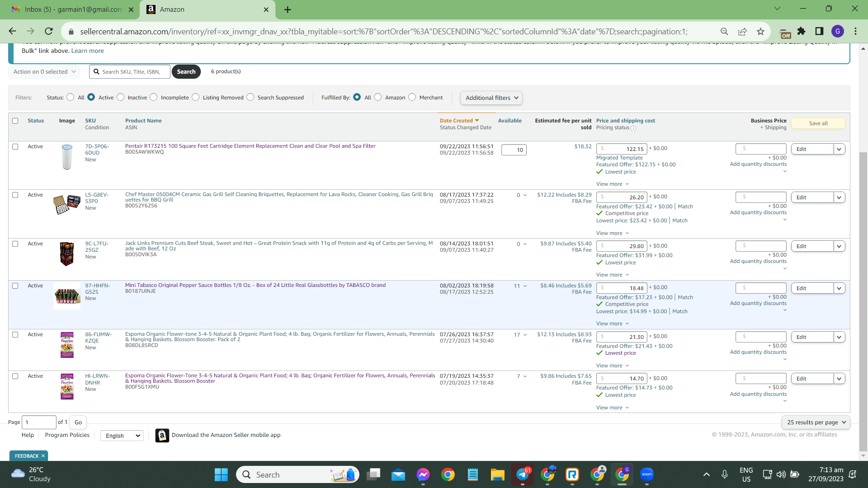Open the Learn more link
This screenshot has height=488, width=868.
87,51
